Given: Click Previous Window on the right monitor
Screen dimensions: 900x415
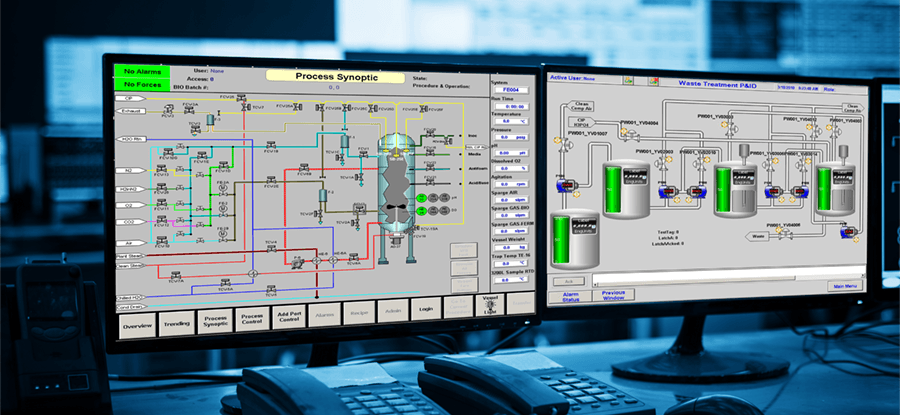Looking at the screenshot, I should [x=613, y=295].
